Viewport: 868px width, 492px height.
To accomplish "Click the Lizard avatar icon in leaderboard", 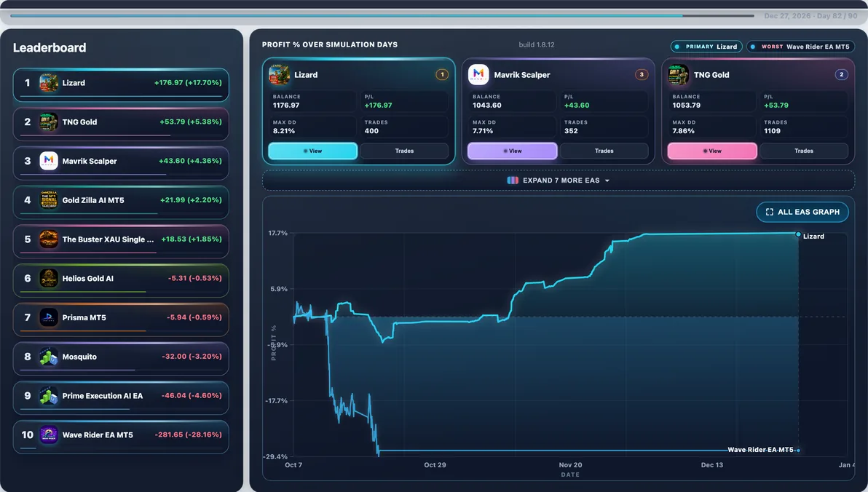I will pos(49,83).
